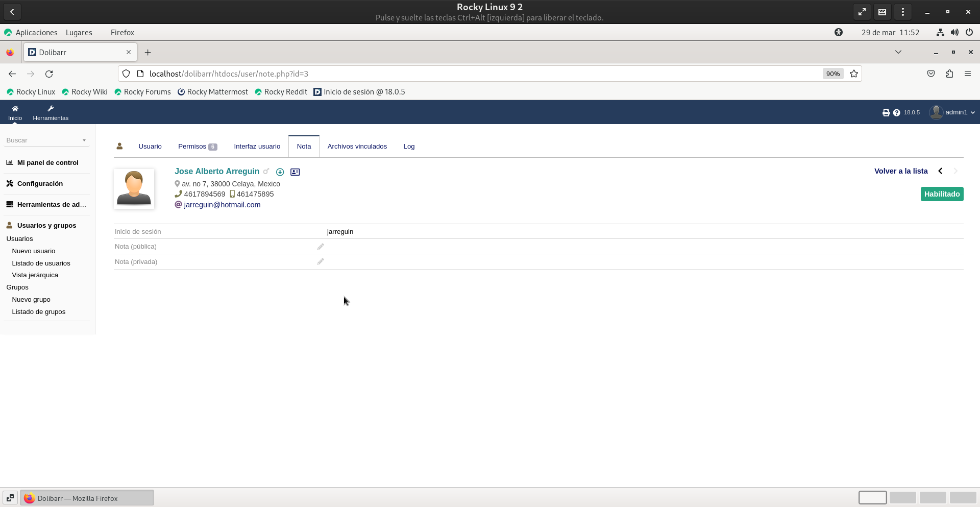Click the user profile photo thumbnail
Viewport: 980px width, 507px height.
pyautogui.click(x=134, y=188)
